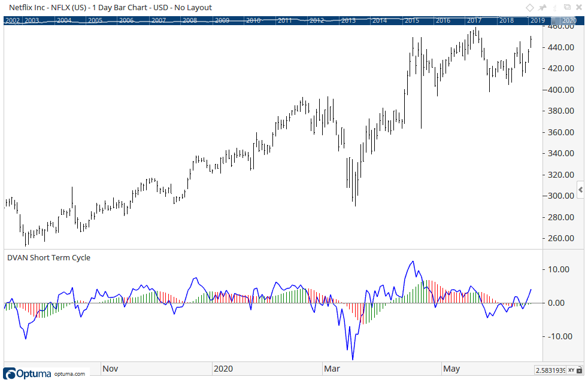Click the overlapping windows icon to float chart
Image resolution: width=588 pixels, height=380 pixels.
568,7
